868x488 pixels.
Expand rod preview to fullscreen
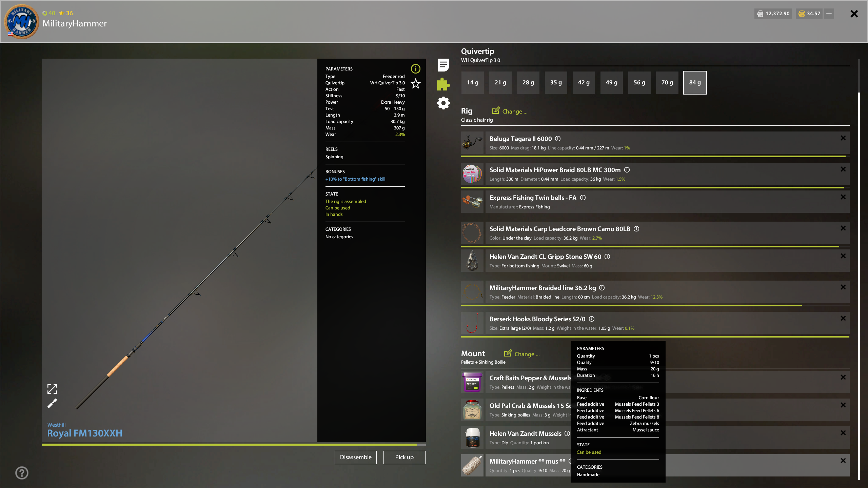(52, 389)
